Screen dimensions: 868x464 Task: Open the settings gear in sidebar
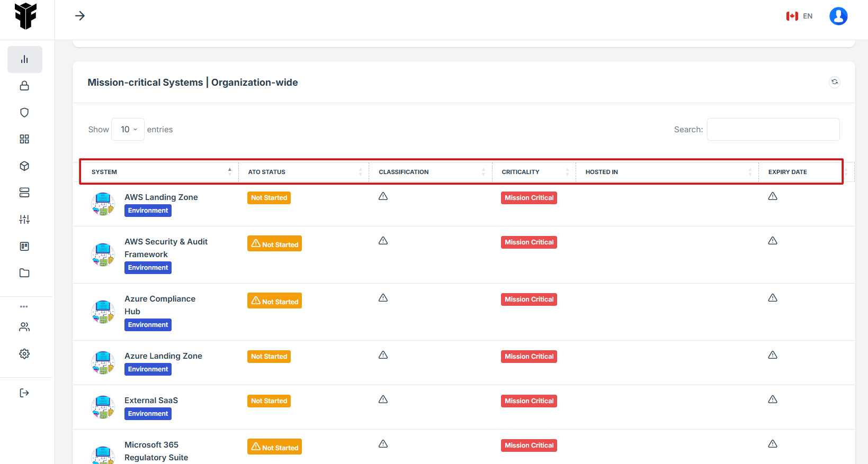pos(24,354)
